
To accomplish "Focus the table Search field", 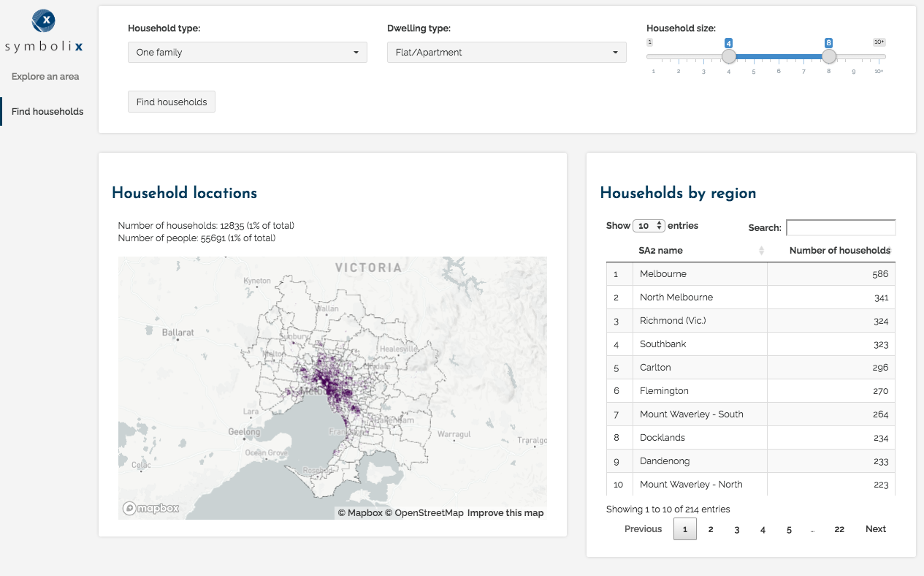I will pos(840,227).
